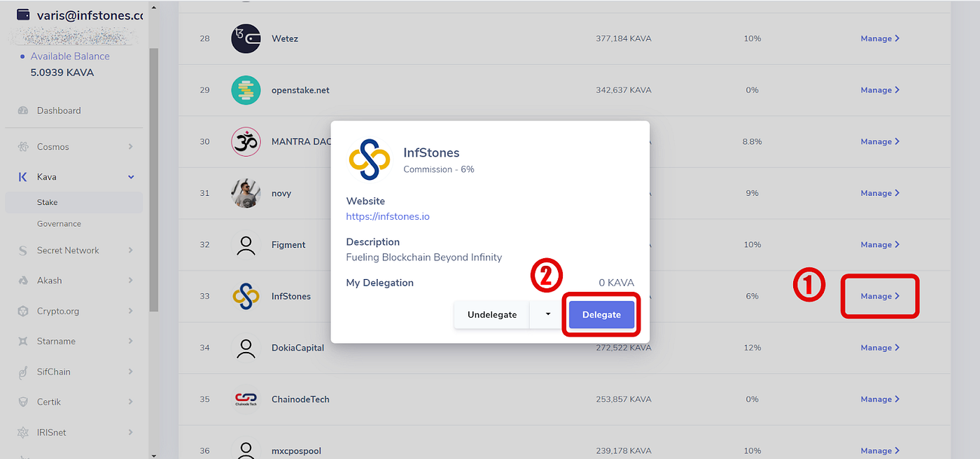The width and height of the screenshot is (980, 459).
Task: Click Manage for novy
Action: click(880, 193)
